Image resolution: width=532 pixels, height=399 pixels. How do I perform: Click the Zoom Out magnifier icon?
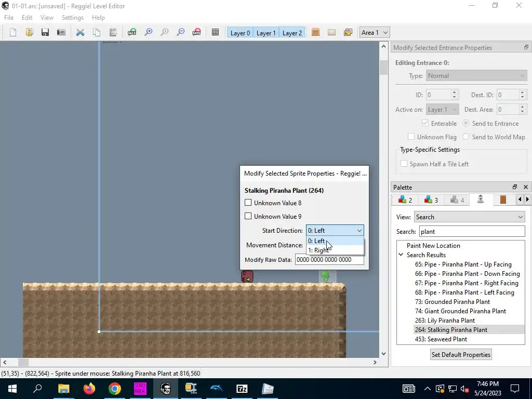click(181, 33)
